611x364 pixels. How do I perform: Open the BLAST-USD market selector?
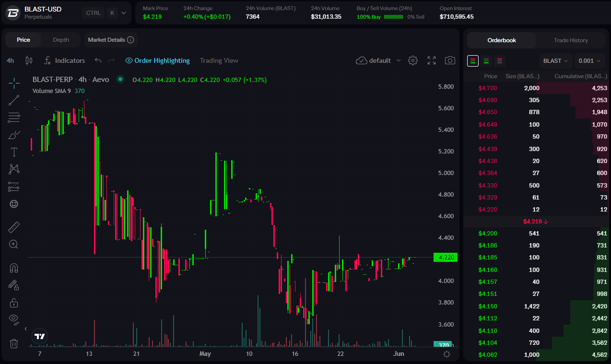coord(66,13)
